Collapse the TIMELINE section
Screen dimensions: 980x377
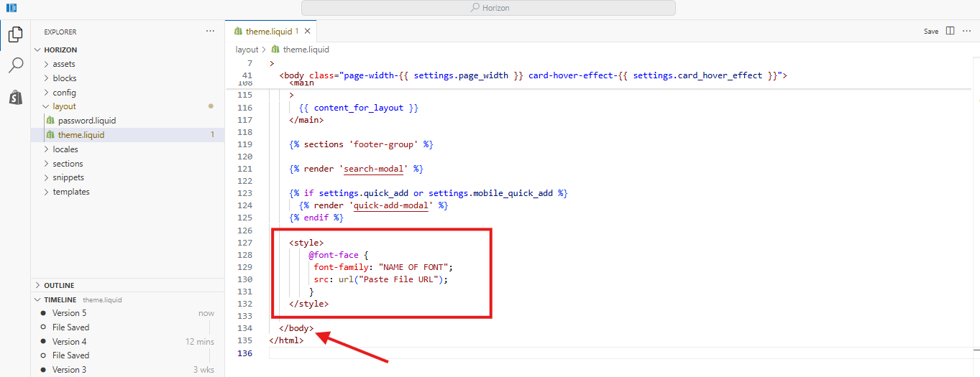click(x=60, y=299)
